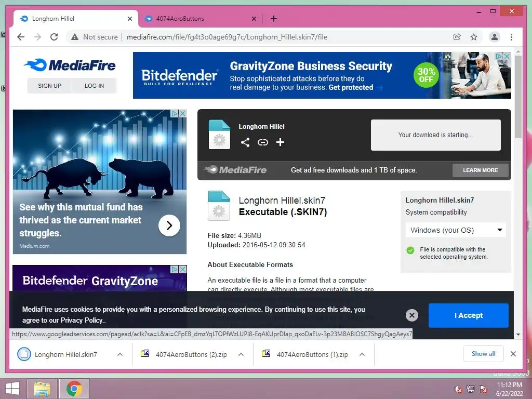Copy link using the chain icon
The height and width of the screenshot is (399, 532).
click(x=262, y=142)
